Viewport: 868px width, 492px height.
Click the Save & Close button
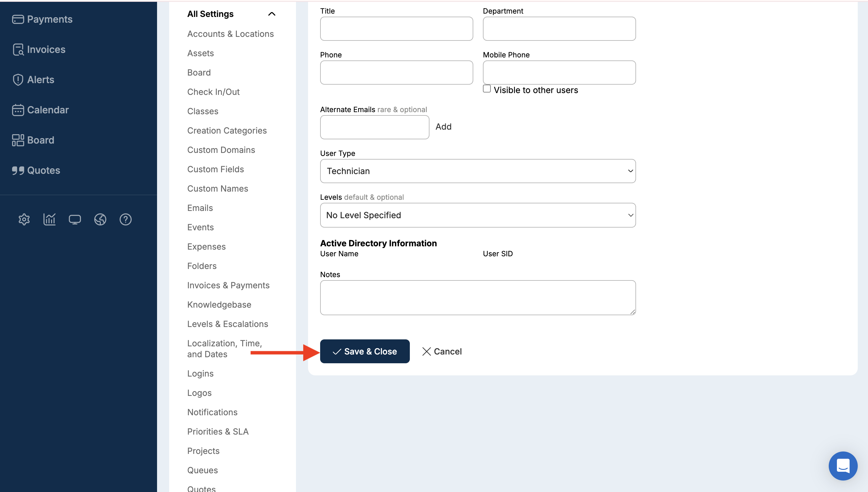(365, 351)
